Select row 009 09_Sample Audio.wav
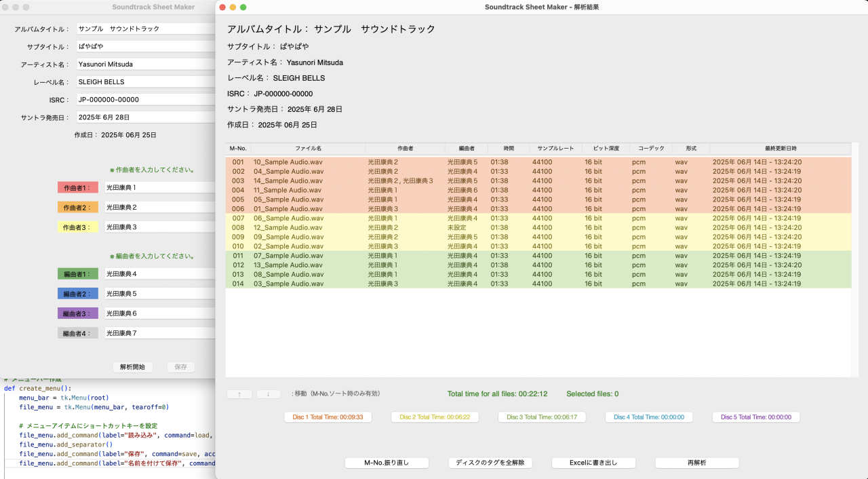 (x=538, y=237)
